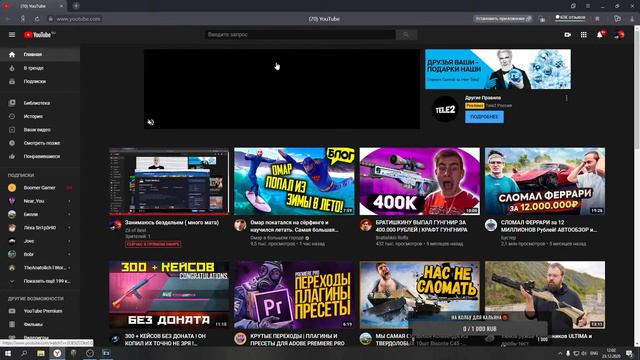Viewport: 640px width, 360px height.
Task: Go back with browser back arrow
Action: click(7, 19)
